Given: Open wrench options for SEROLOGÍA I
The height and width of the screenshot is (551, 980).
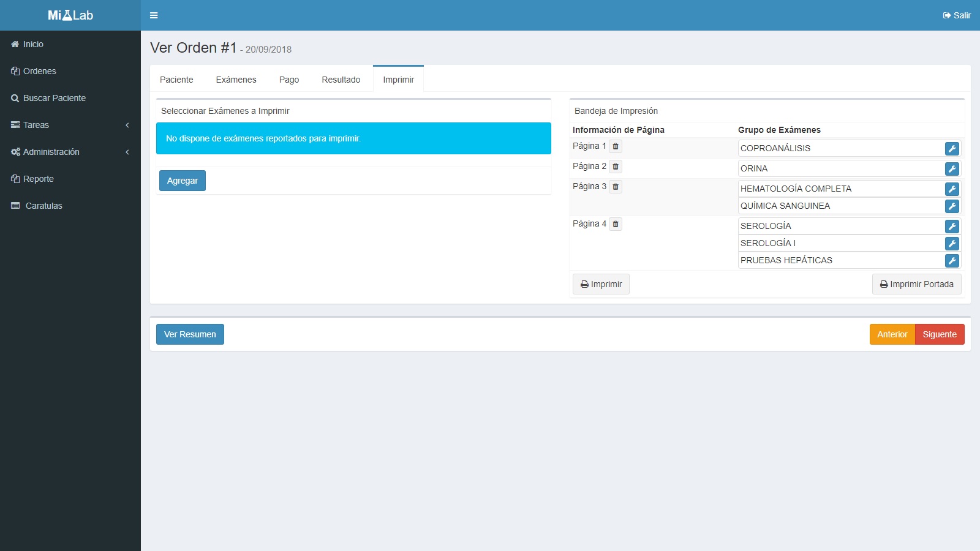Looking at the screenshot, I should pyautogui.click(x=952, y=243).
